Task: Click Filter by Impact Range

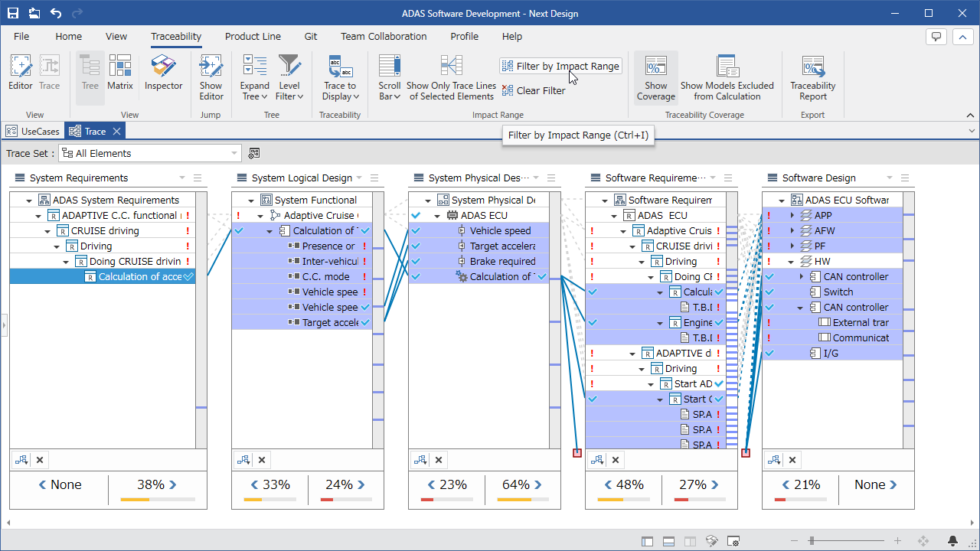Action: [560, 66]
